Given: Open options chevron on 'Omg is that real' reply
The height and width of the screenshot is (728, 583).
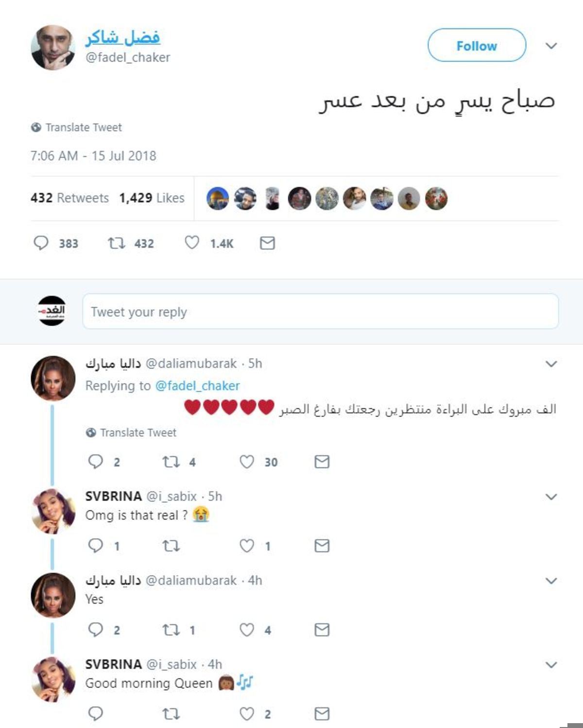Looking at the screenshot, I should click(x=551, y=497).
